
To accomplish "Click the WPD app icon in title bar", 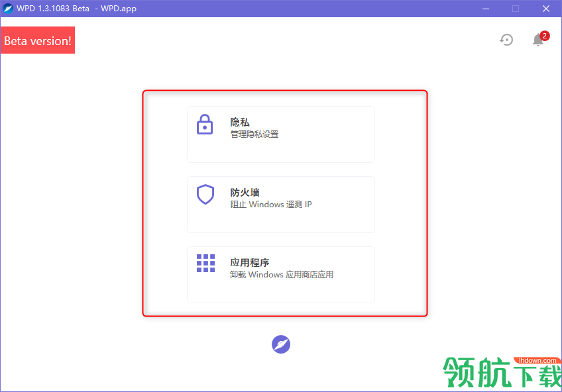I will click(7, 8).
